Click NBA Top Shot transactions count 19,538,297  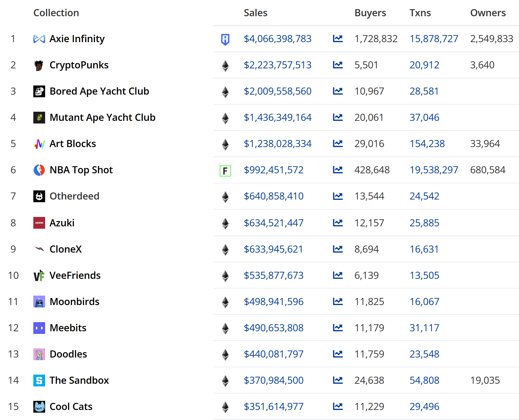tap(433, 170)
